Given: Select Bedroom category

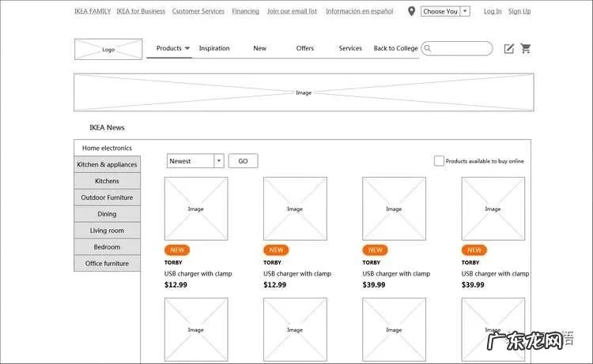Looking at the screenshot, I should (x=107, y=247).
